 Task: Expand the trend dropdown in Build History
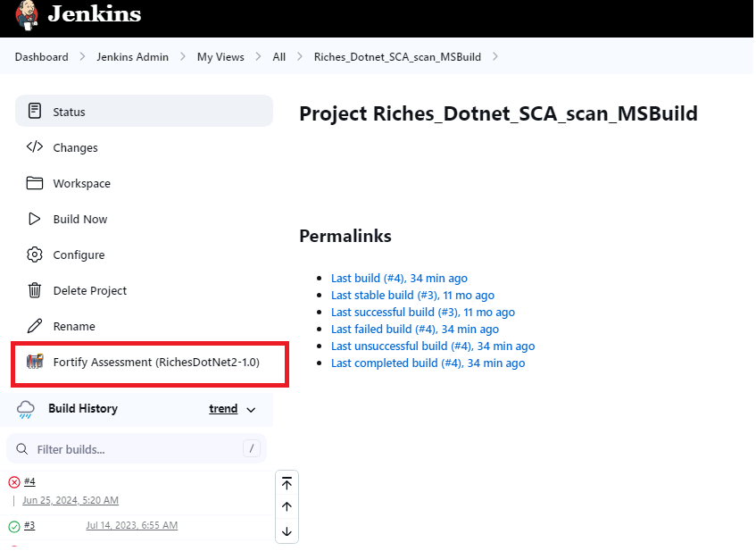[234, 408]
